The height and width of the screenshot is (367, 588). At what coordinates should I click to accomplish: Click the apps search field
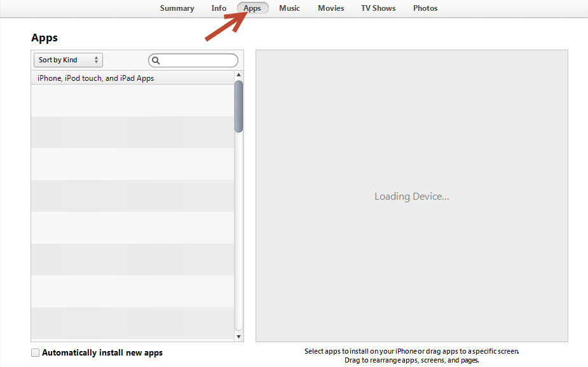(x=193, y=60)
